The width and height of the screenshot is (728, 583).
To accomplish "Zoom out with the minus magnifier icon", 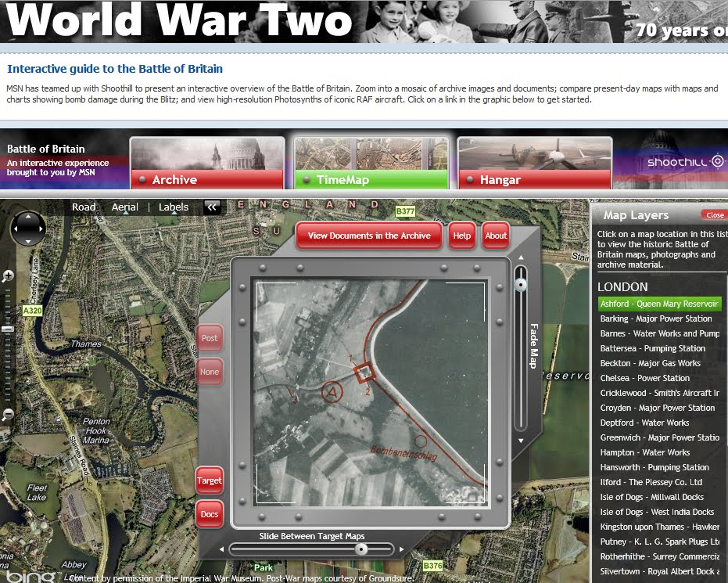I will [x=8, y=412].
